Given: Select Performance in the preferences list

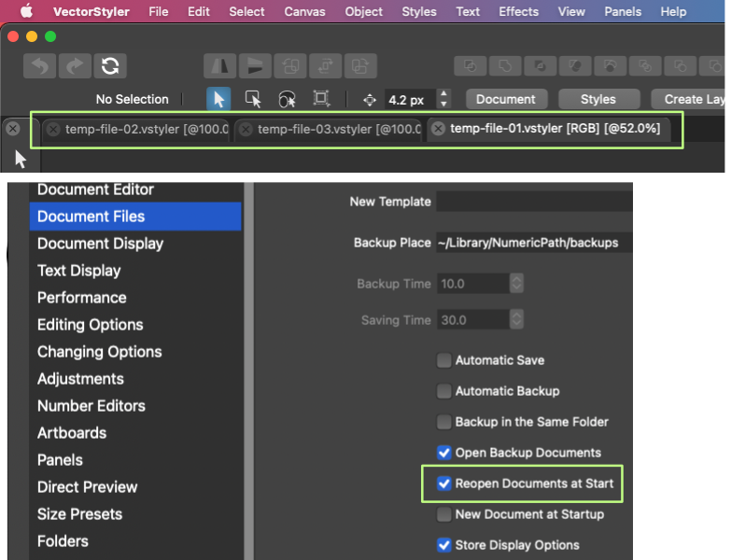Looking at the screenshot, I should tap(82, 298).
